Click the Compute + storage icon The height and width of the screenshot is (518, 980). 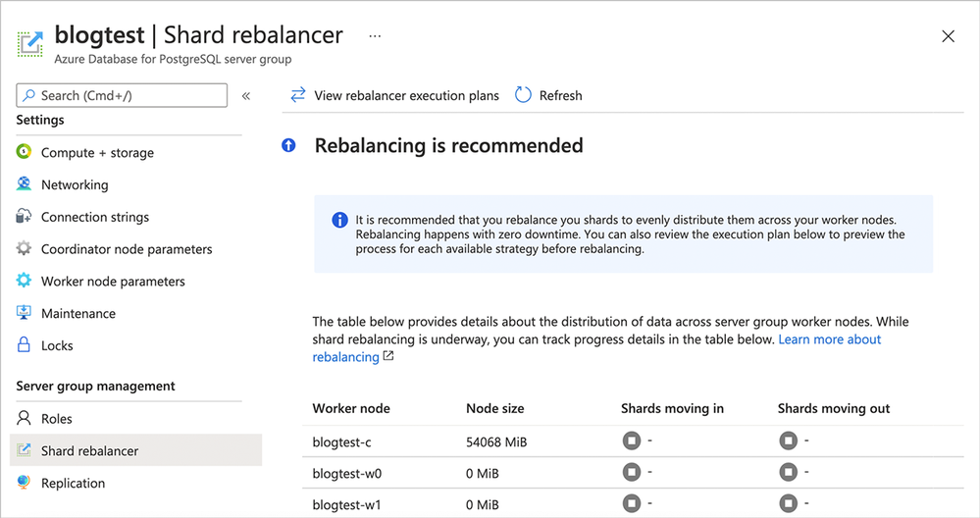tap(25, 153)
